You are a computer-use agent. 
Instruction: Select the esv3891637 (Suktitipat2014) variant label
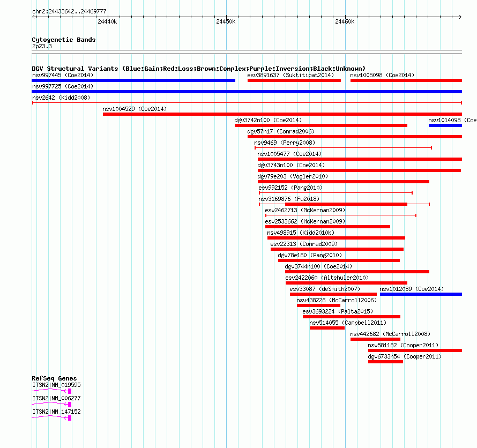tap(290, 75)
